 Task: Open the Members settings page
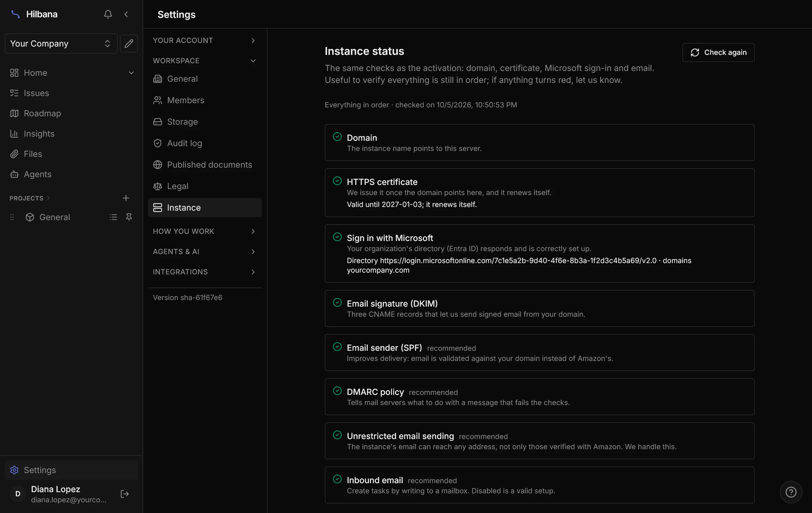coord(205,101)
